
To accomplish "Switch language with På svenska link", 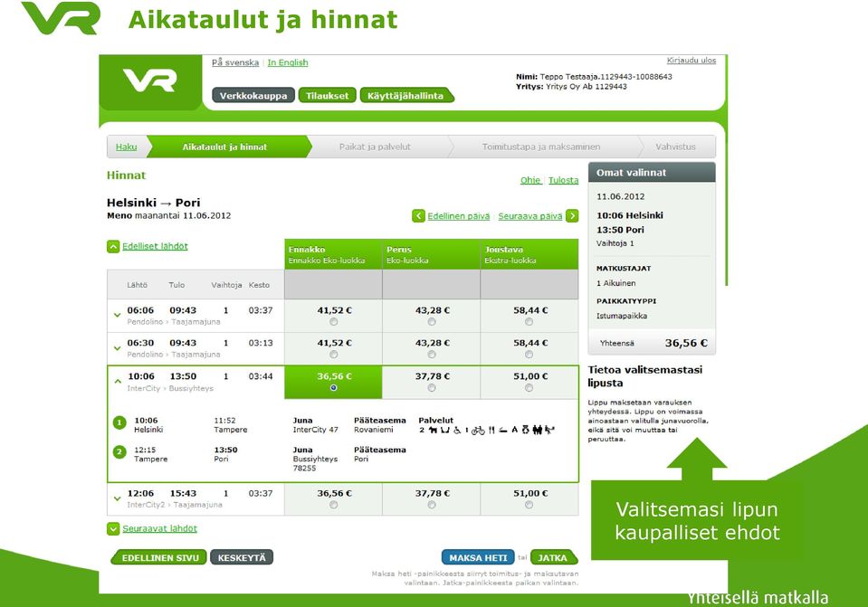I will click(x=235, y=62).
